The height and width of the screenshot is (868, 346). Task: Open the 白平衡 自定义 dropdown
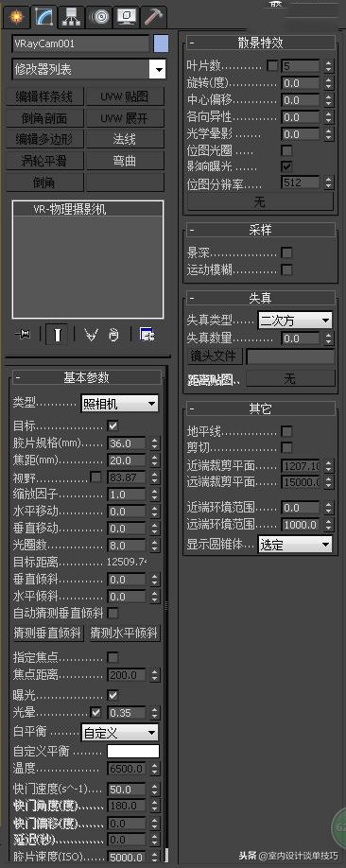click(x=119, y=733)
